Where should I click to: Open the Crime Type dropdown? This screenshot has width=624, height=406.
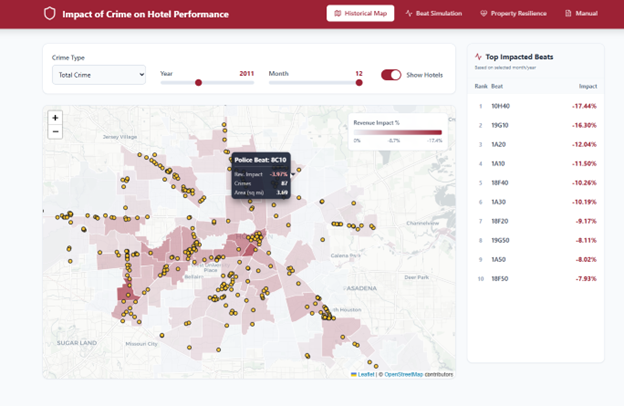tap(99, 75)
